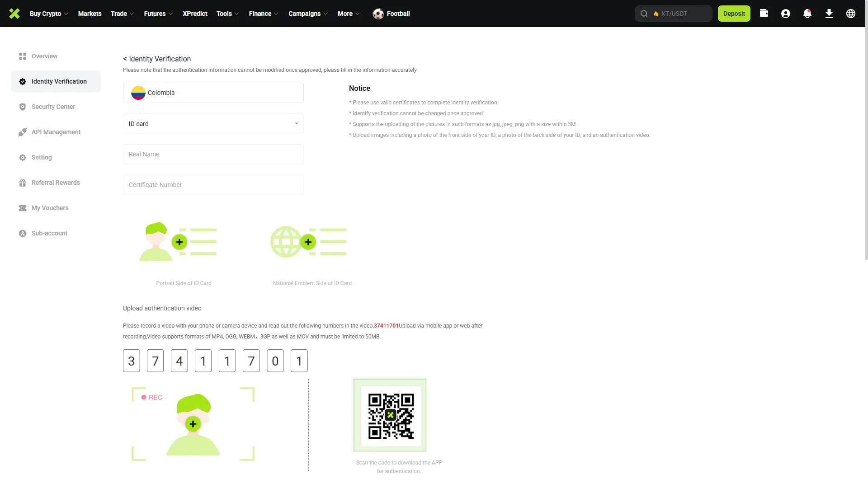Click the XT logo icon
The height and width of the screenshot is (488, 868).
point(14,14)
